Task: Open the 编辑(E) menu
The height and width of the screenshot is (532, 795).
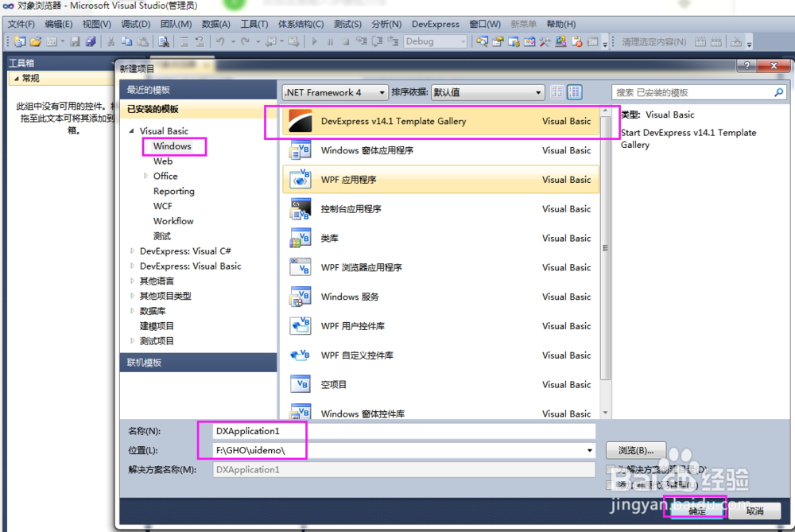Action: (x=58, y=24)
